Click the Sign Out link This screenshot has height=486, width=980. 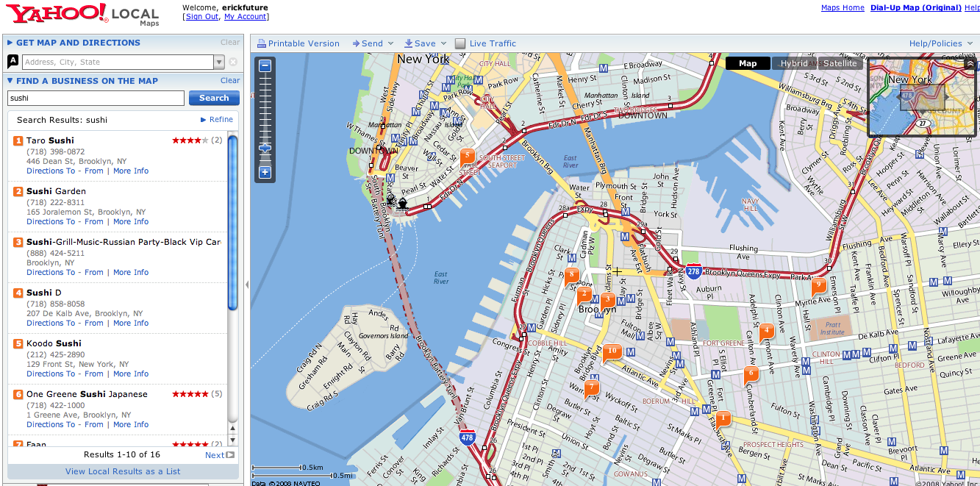click(x=202, y=17)
